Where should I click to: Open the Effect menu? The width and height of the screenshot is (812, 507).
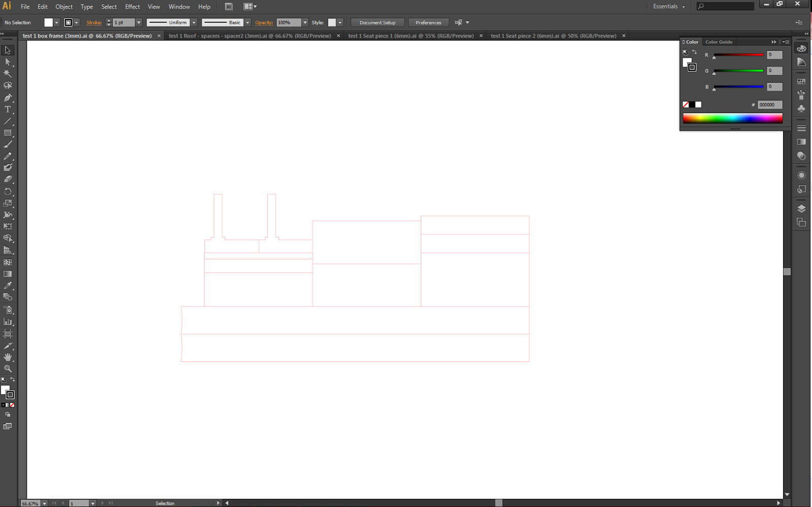(x=132, y=7)
